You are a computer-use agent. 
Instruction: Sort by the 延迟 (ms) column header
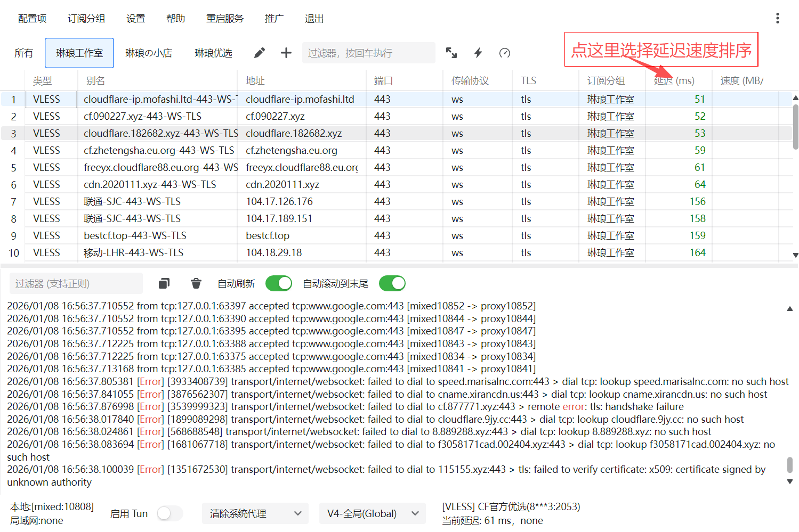coord(674,81)
